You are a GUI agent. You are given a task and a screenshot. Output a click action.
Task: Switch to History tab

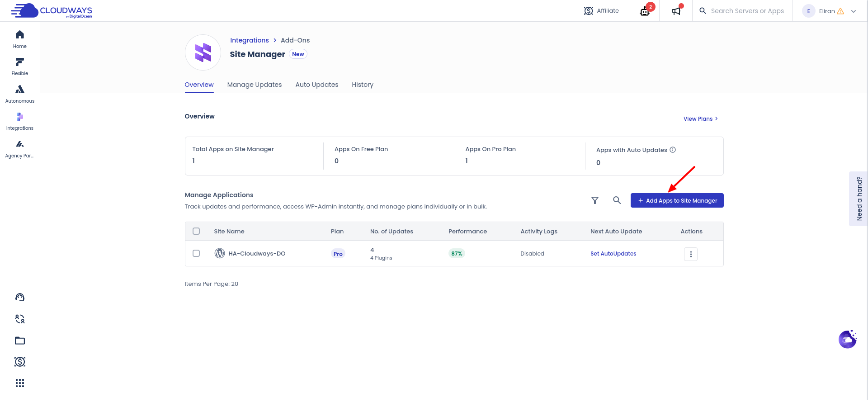click(363, 85)
